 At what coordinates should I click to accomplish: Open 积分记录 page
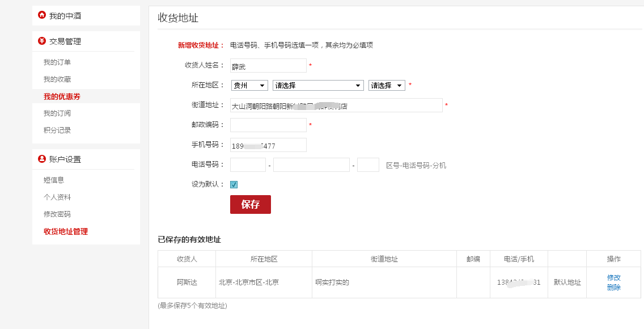click(x=57, y=130)
